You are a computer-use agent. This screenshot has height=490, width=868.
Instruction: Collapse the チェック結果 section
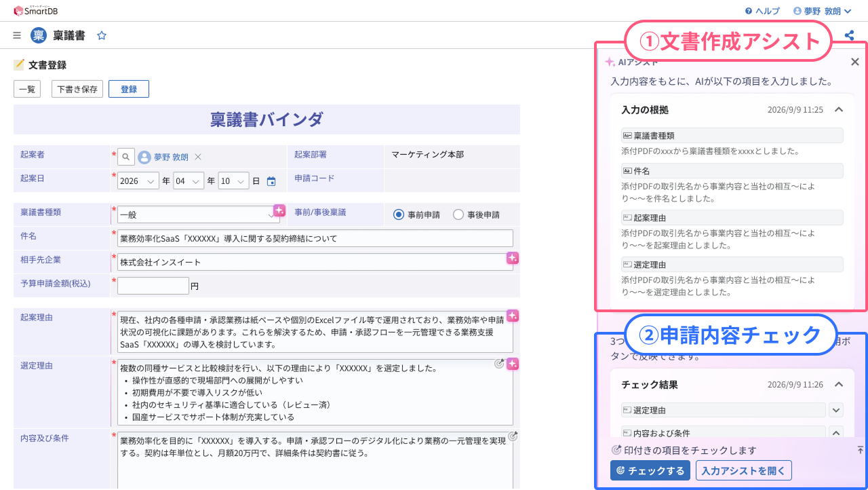pyautogui.click(x=839, y=384)
